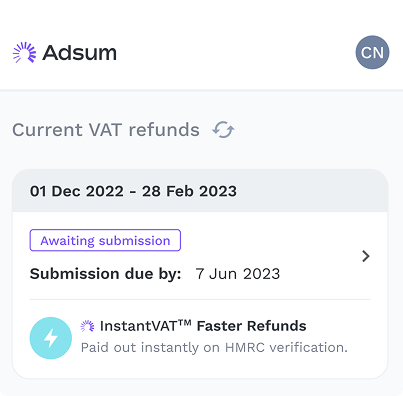The width and height of the screenshot is (403, 396).
Task: Open the CN user avatar menu
Action: pos(372,52)
